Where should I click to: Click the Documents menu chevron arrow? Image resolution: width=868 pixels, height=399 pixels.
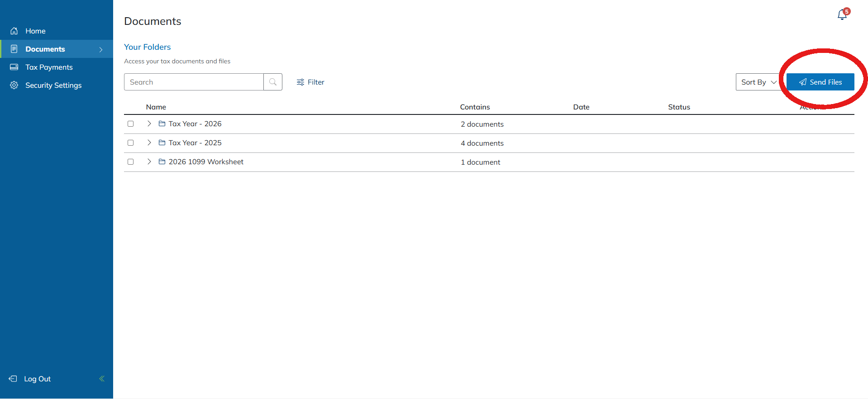point(101,49)
